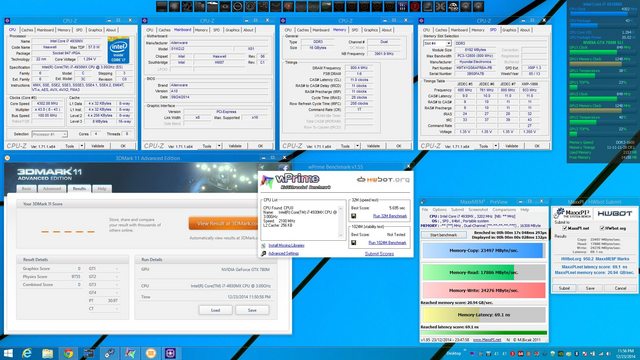This screenshot has width=640, height=360.
Task: Click the Run 32M Benchmark link
Action: click(x=390, y=216)
